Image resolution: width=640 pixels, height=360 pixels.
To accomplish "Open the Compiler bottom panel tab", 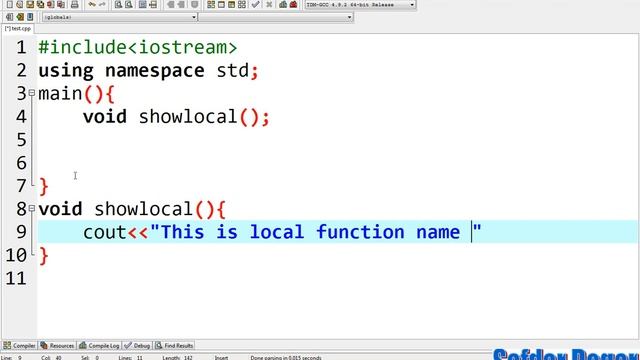I will click(20, 346).
